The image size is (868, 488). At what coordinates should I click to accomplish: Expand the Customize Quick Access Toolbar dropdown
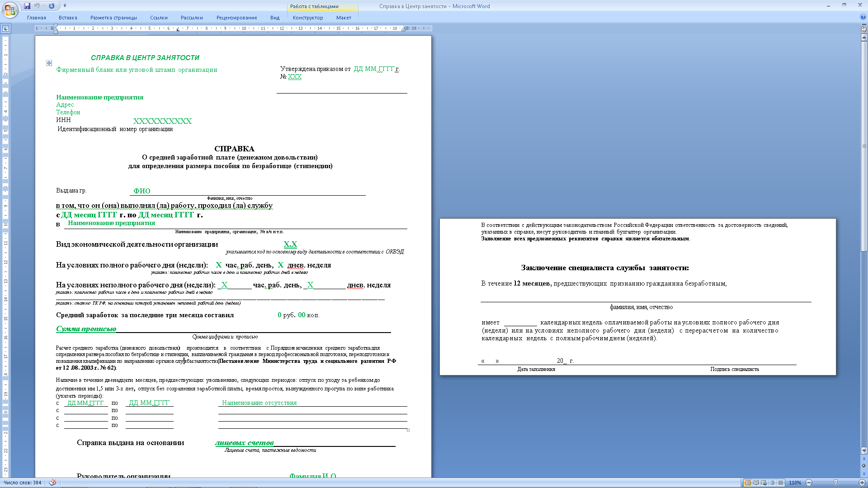[x=65, y=6]
